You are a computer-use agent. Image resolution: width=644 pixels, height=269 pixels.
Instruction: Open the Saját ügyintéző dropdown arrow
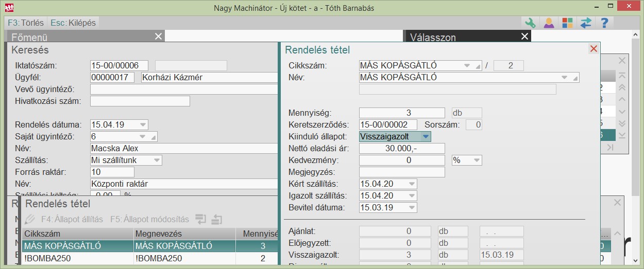pos(143,136)
